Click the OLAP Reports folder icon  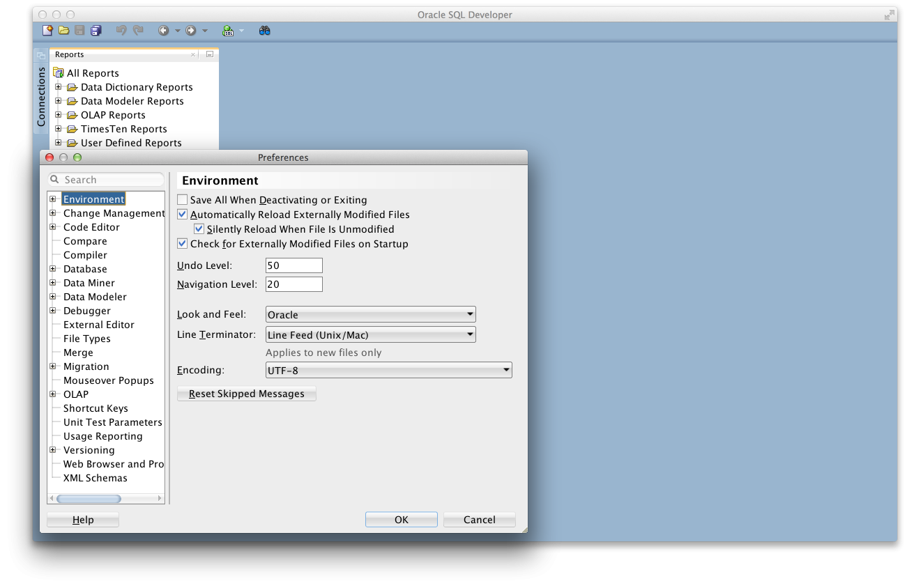coord(72,115)
